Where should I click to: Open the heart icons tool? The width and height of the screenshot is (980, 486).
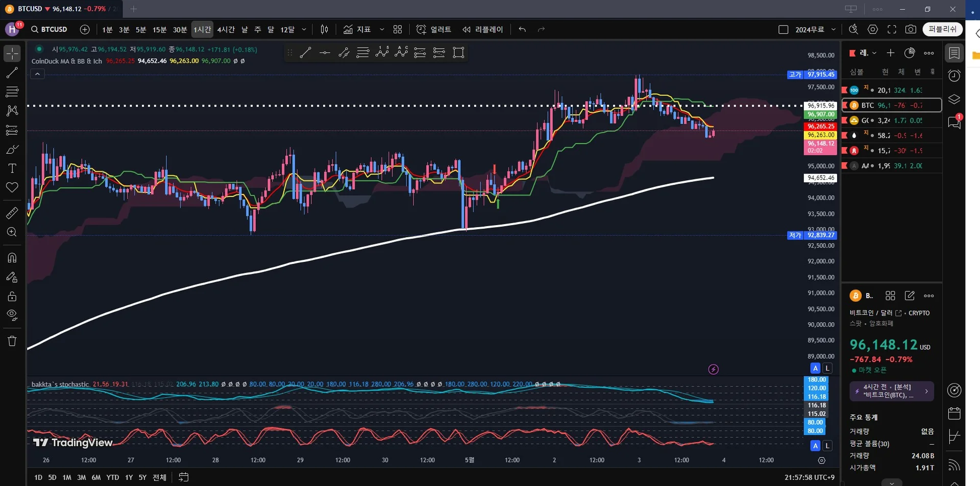pos(12,187)
